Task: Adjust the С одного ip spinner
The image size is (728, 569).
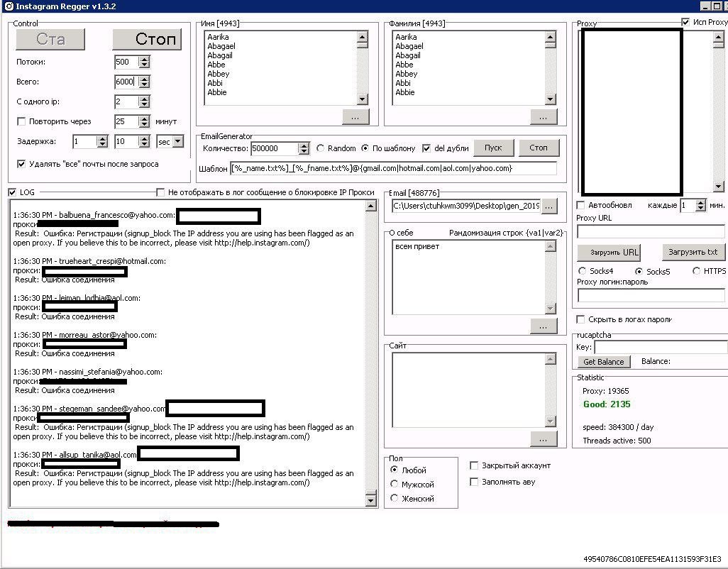Action: (144, 101)
